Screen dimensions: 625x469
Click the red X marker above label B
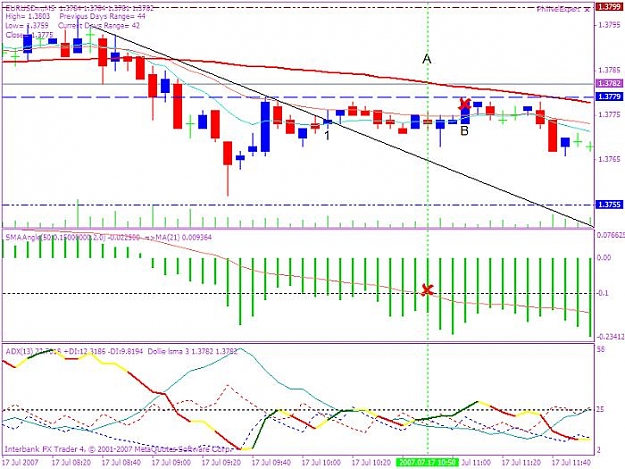(464, 104)
